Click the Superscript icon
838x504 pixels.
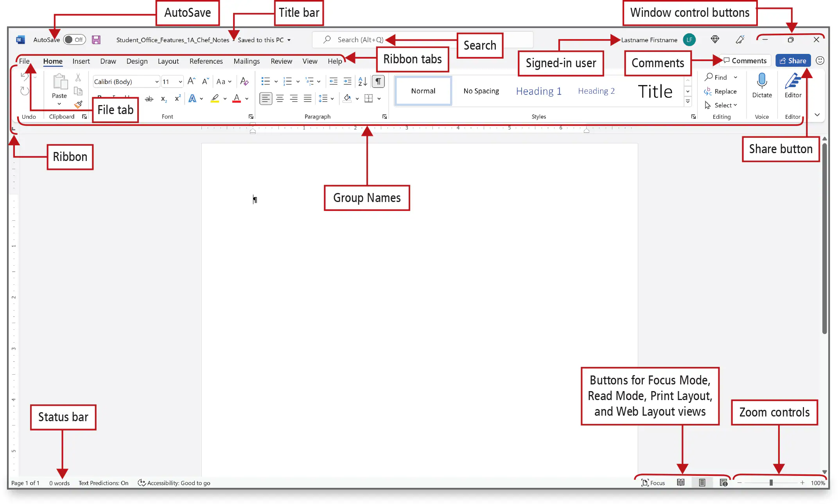point(178,98)
